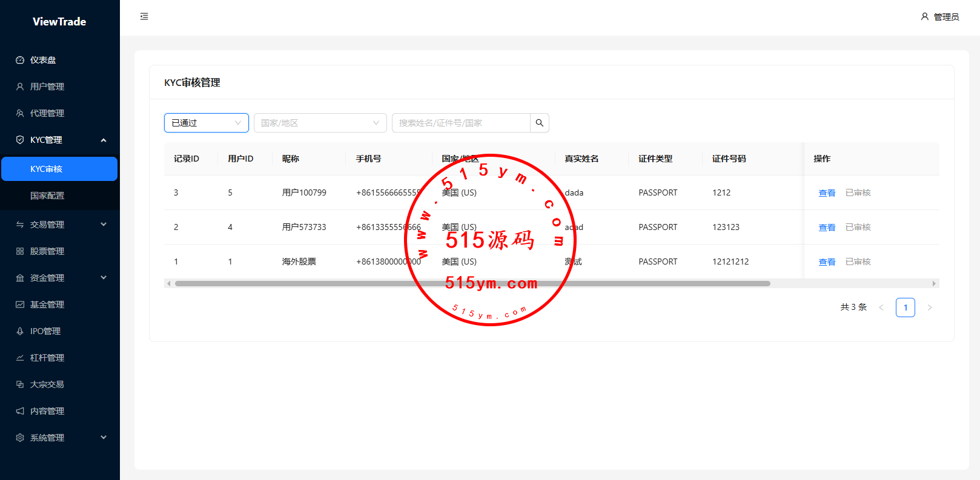Click 查看 for record ID 2

pos(827,228)
